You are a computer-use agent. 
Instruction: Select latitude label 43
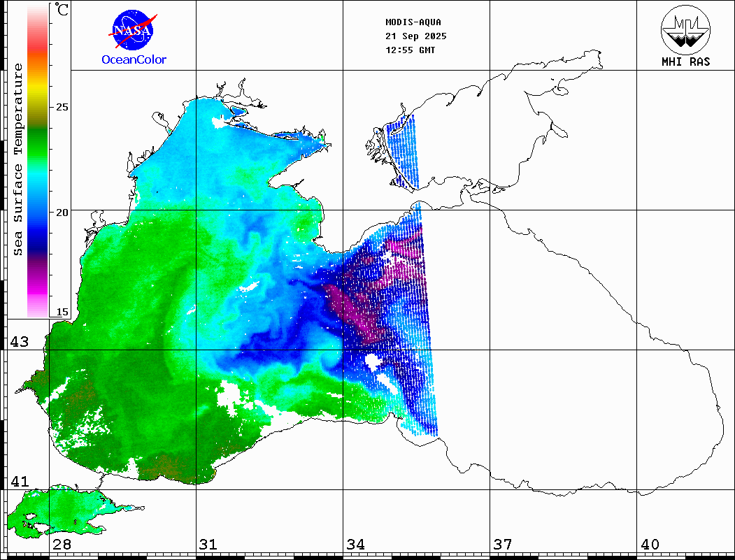point(19,342)
